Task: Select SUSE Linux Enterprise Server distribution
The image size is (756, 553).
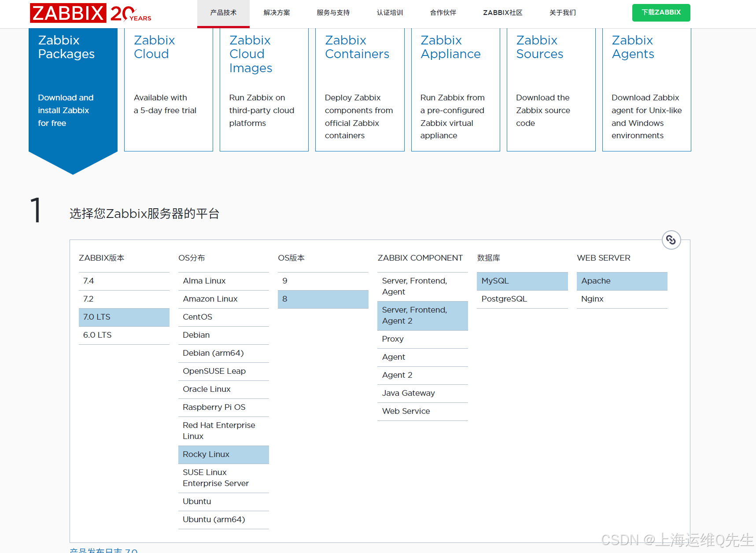Action: point(224,478)
